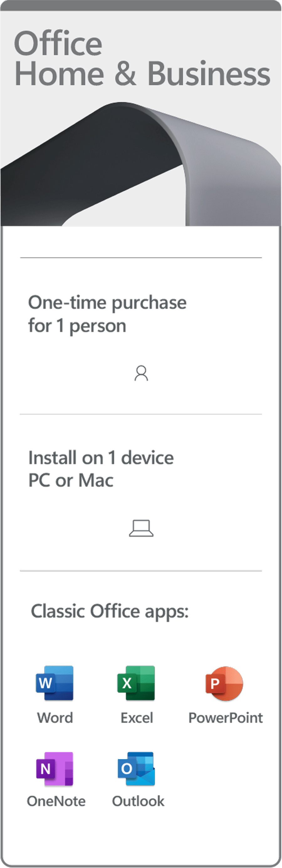Choose the OneNote app icon
282x868 pixels.
click(x=55, y=769)
